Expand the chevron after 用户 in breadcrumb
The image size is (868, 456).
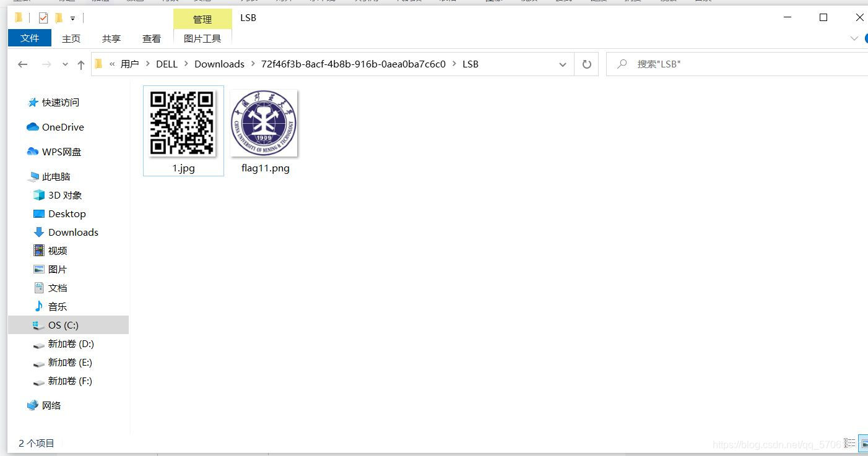click(147, 64)
